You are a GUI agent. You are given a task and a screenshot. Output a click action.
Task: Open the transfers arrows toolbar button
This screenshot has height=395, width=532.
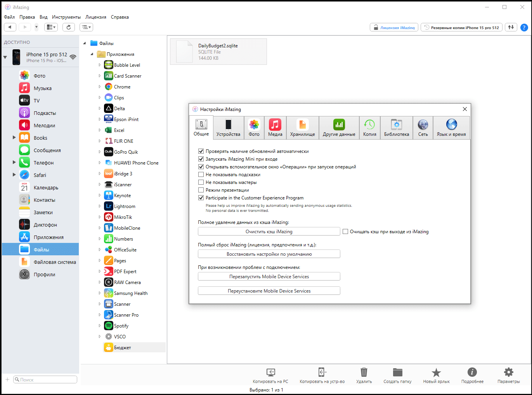click(x=511, y=27)
